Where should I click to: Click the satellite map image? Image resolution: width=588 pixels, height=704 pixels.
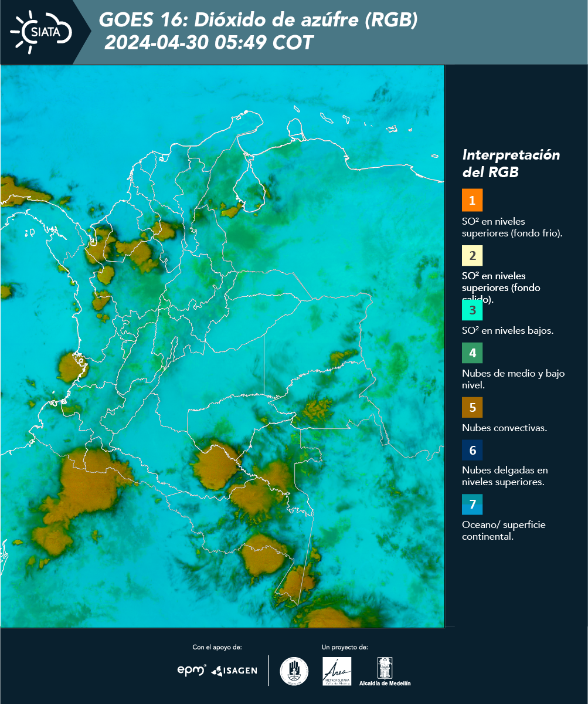point(222,346)
